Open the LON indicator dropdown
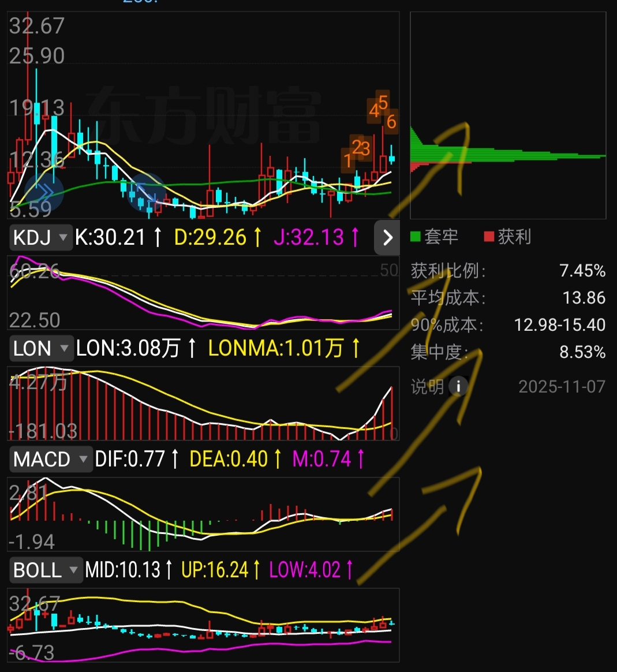This screenshot has width=617, height=672. pos(41,348)
